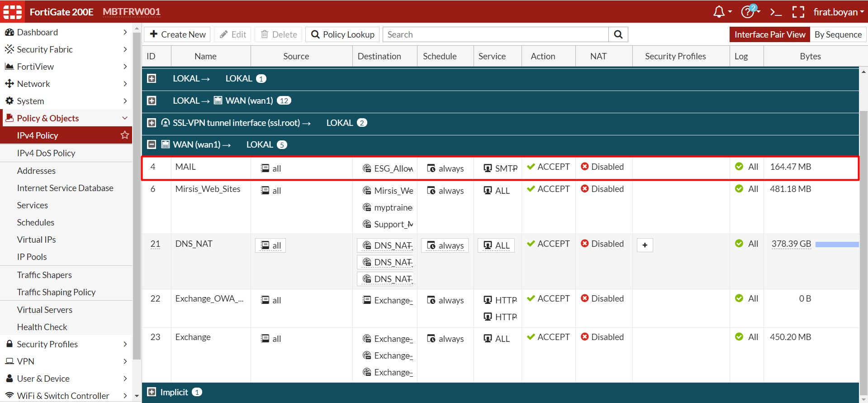Open Policy Lookup
This screenshot has height=403, width=868.
pos(342,34)
